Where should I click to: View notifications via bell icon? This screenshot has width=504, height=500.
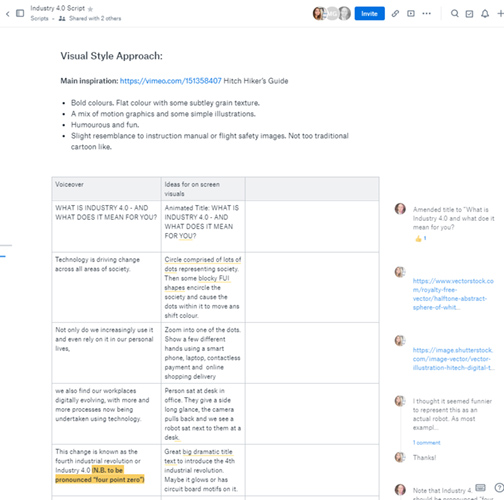tap(485, 14)
